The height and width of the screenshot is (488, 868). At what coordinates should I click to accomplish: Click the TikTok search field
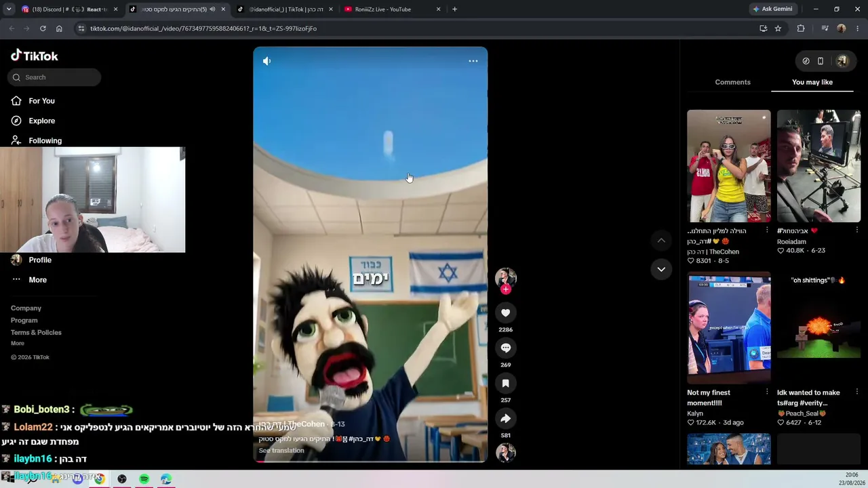click(x=54, y=77)
